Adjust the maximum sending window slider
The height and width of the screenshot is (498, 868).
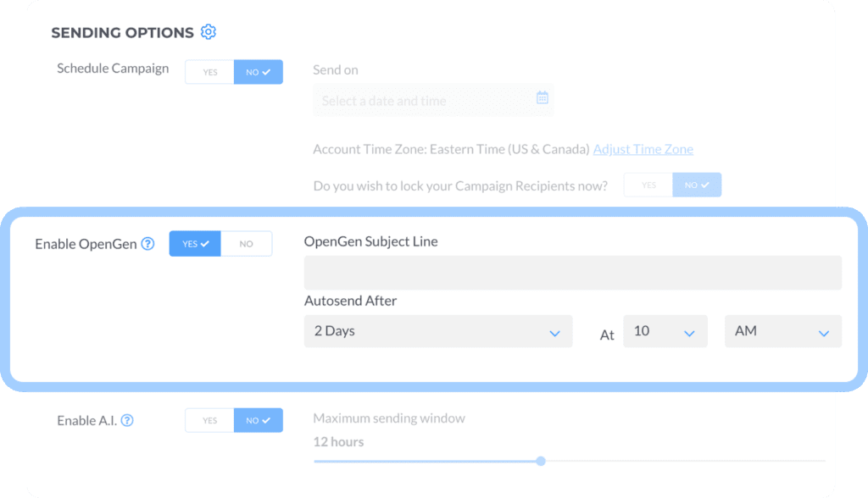pyautogui.click(x=540, y=462)
